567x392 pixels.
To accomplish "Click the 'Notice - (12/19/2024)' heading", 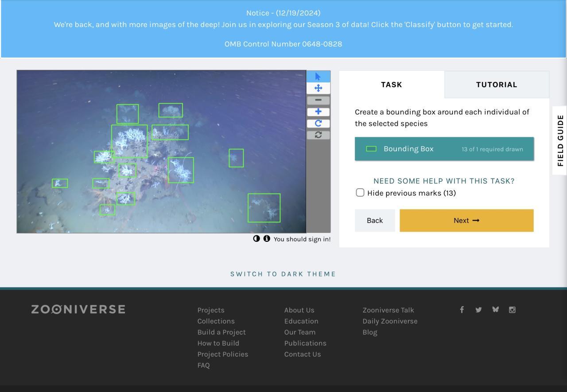I will pyautogui.click(x=283, y=13).
